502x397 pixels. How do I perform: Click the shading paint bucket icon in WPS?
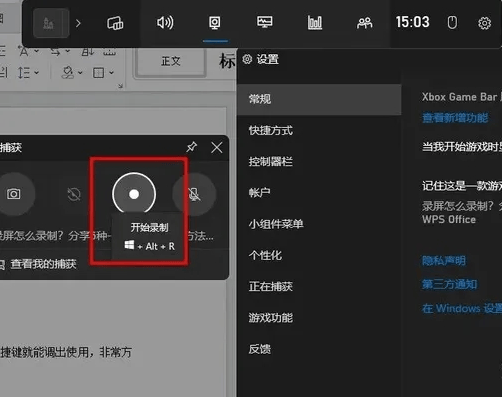click(x=68, y=72)
